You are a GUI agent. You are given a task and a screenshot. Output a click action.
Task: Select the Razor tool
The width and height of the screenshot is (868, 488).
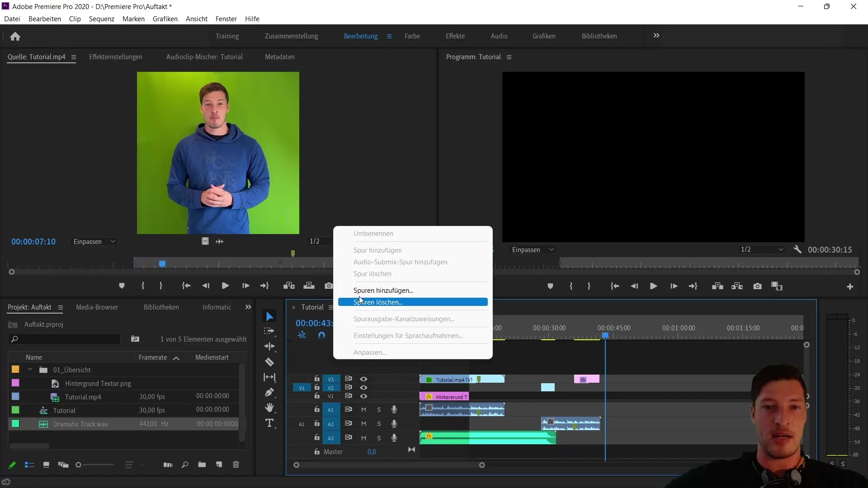click(269, 362)
